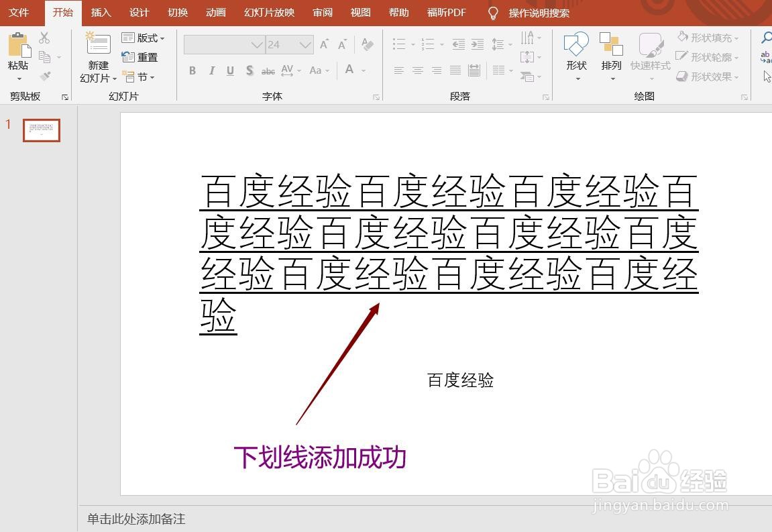Viewport: 772px width, 532px height.
Task: Open Character Spacing (AV) dropdown
Action: 290,70
